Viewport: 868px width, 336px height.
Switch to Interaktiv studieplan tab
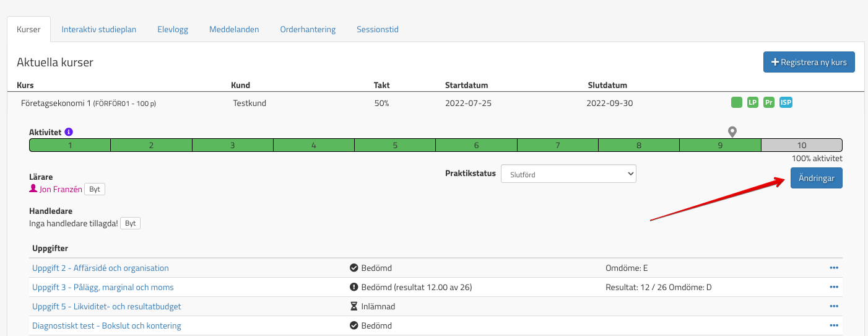[99, 29]
